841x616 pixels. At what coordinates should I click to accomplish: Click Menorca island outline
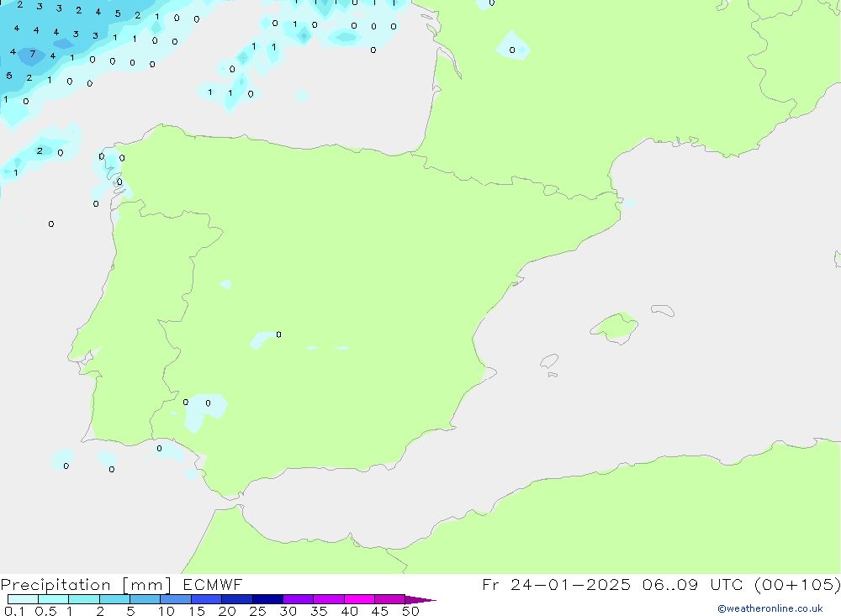coord(662,310)
